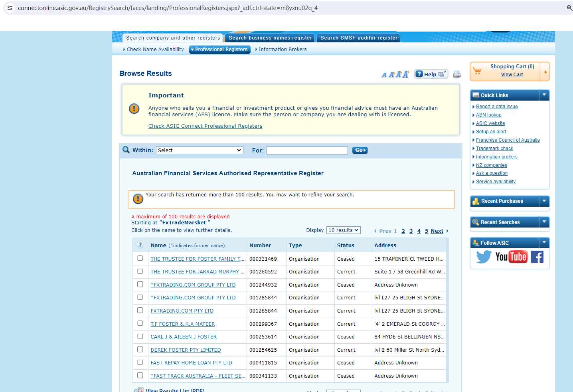This screenshot has width=573, height=392.
Task: Open ASIC website quick link
Action: (490, 123)
